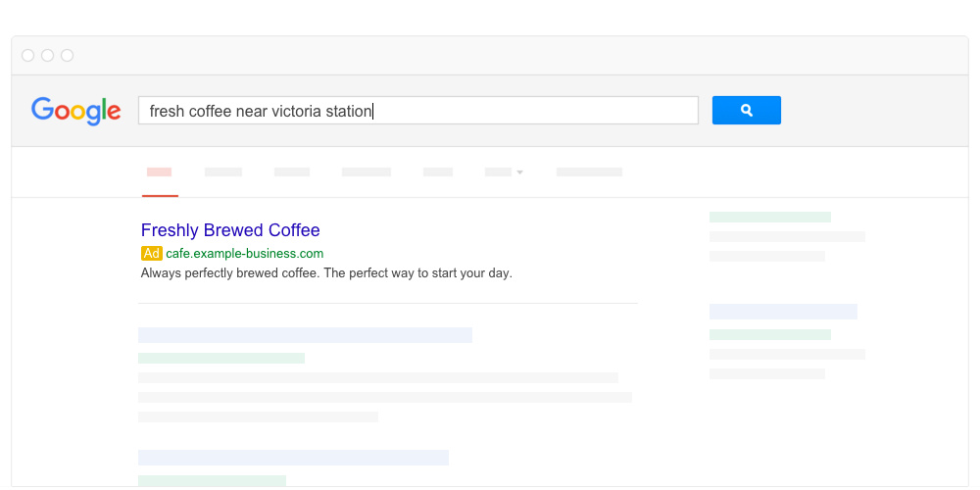Click the Google logo
The width and height of the screenshot is (980, 490).
76,112
